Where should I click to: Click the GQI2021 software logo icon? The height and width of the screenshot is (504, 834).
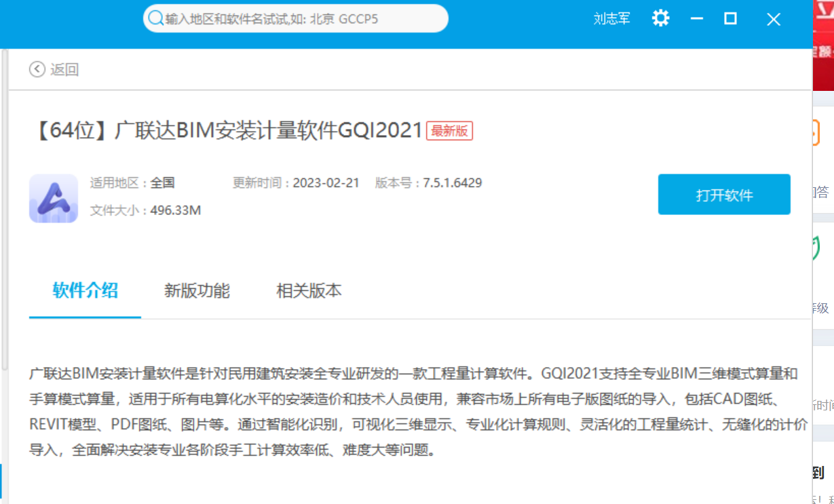[54, 198]
